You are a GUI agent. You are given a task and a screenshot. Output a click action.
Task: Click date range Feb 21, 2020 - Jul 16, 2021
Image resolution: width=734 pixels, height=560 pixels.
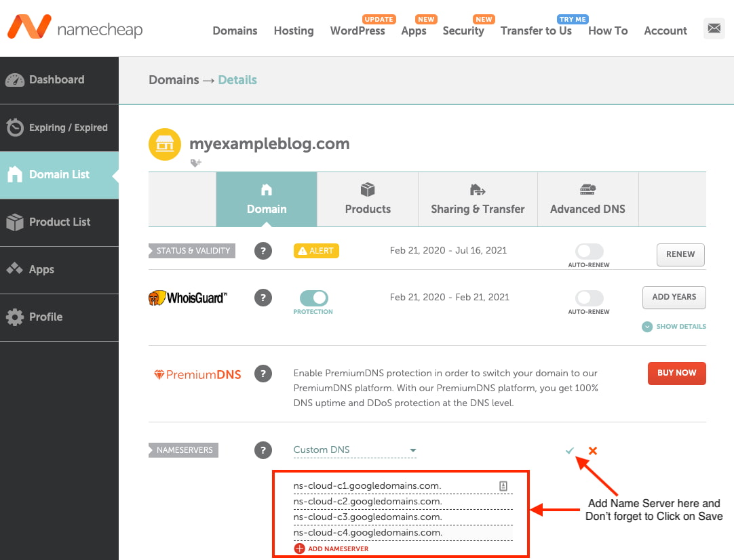click(x=448, y=250)
